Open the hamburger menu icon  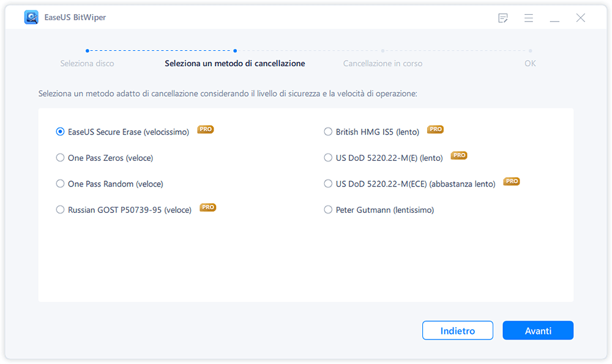529,18
